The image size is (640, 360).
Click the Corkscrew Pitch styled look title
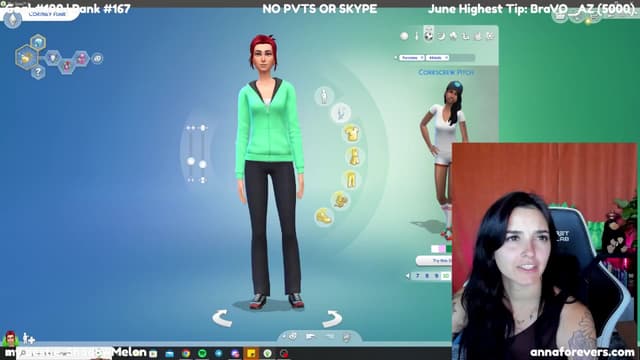pyautogui.click(x=446, y=72)
